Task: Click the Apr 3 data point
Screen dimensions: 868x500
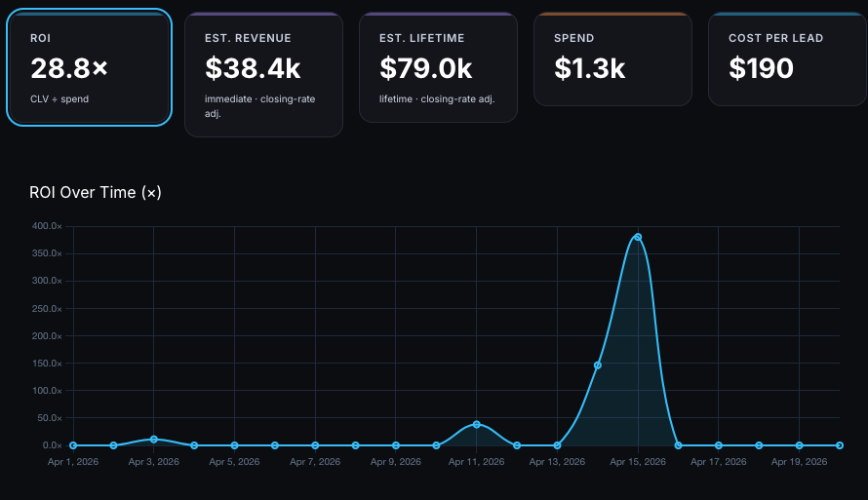Action: point(154,440)
